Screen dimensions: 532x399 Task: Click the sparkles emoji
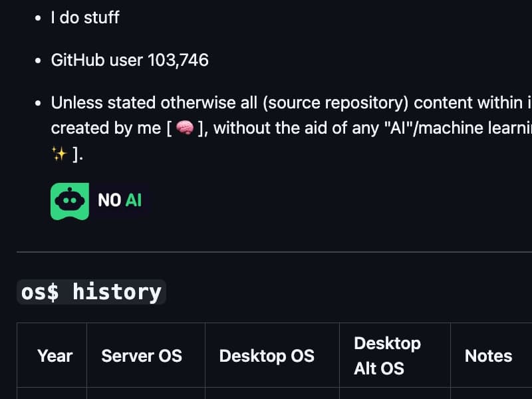tap(59, 154)
